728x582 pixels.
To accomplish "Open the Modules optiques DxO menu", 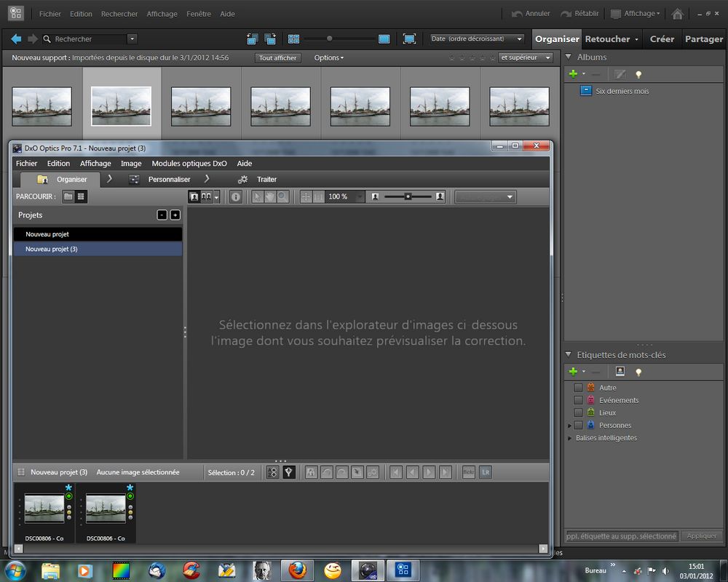I will [x=189, y=164].
